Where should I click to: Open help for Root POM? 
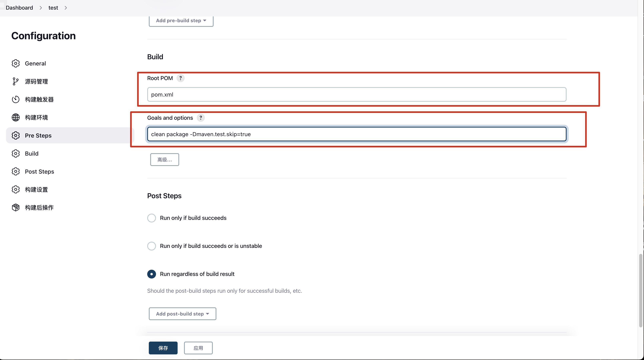click(x=180, y=78)
